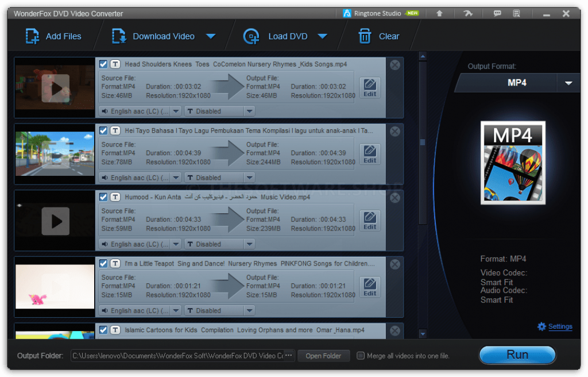Expand the MP4 output format dropdown
Screen dimensions: 588x377
tap(568, 83)
